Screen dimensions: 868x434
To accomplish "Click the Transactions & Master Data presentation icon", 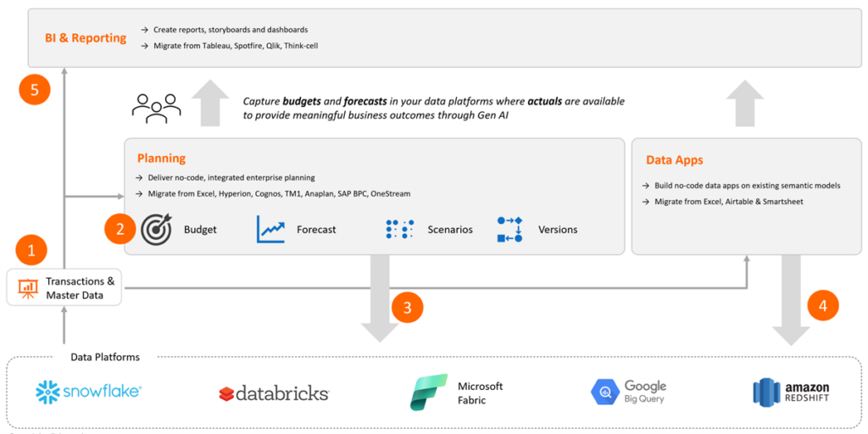I will click(x=28, y=288).
